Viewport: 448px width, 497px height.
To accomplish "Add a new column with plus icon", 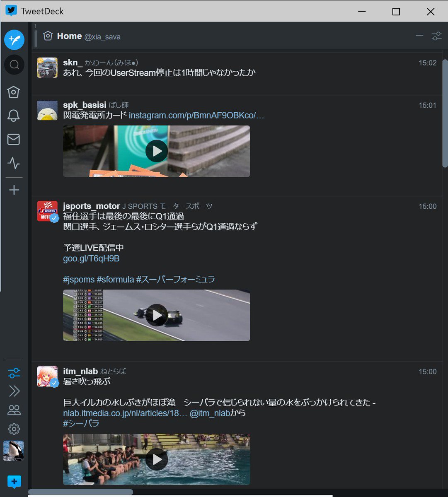I will [x=14, y=190].
